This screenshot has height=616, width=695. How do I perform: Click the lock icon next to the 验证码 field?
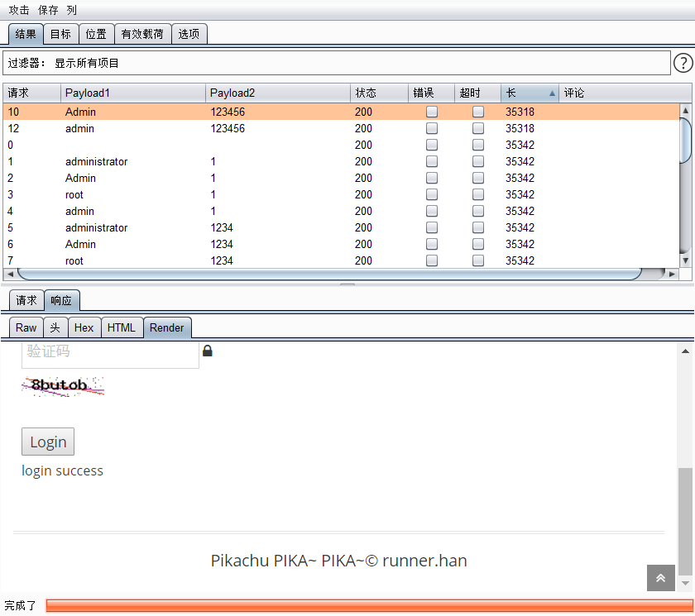[207, 350]
